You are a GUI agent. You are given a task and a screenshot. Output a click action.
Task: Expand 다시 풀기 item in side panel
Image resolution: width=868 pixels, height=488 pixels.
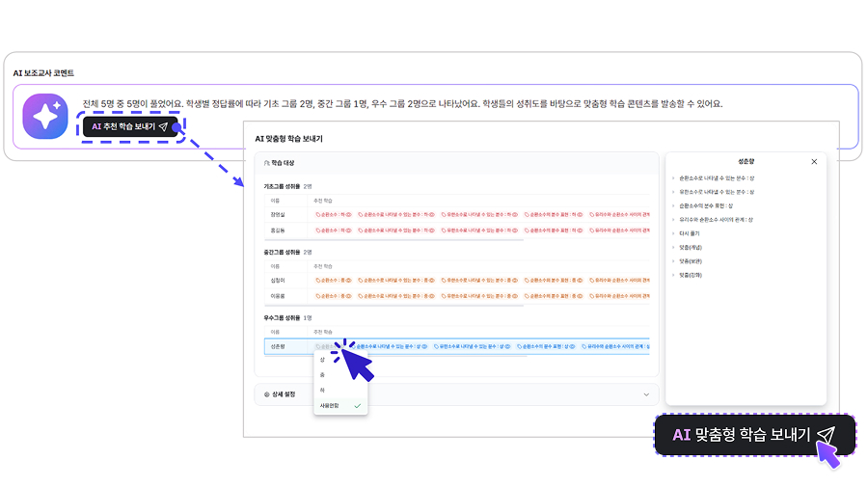point(689,233)
